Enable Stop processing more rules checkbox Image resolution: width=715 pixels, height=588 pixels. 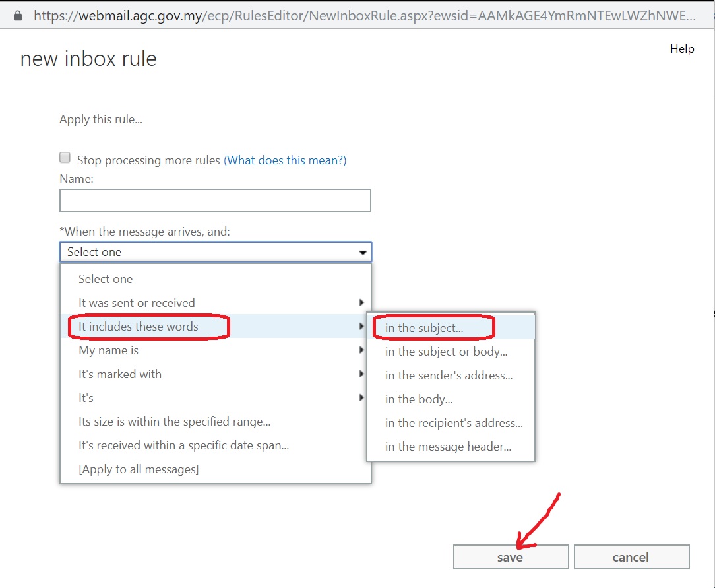tap(65, 158)
